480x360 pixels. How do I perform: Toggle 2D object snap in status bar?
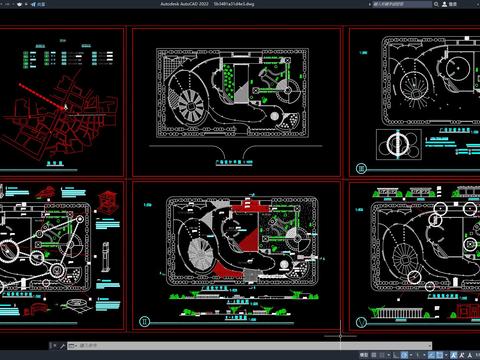coord(439,355)
